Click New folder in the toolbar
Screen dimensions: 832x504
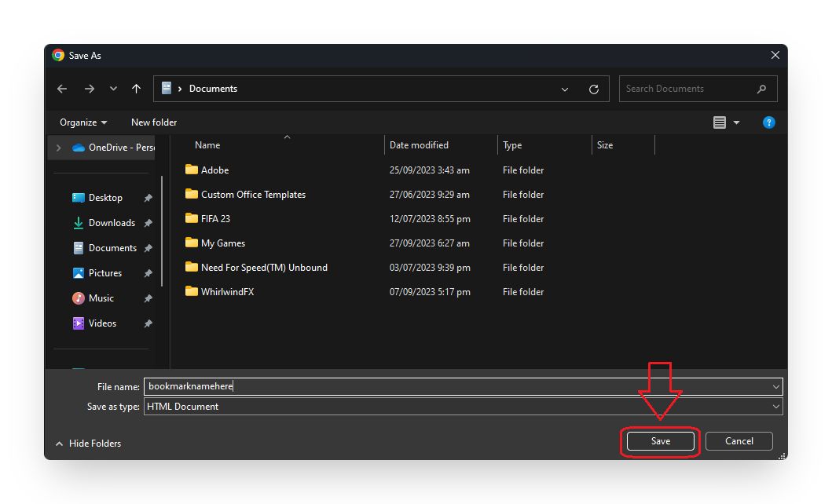154,122
